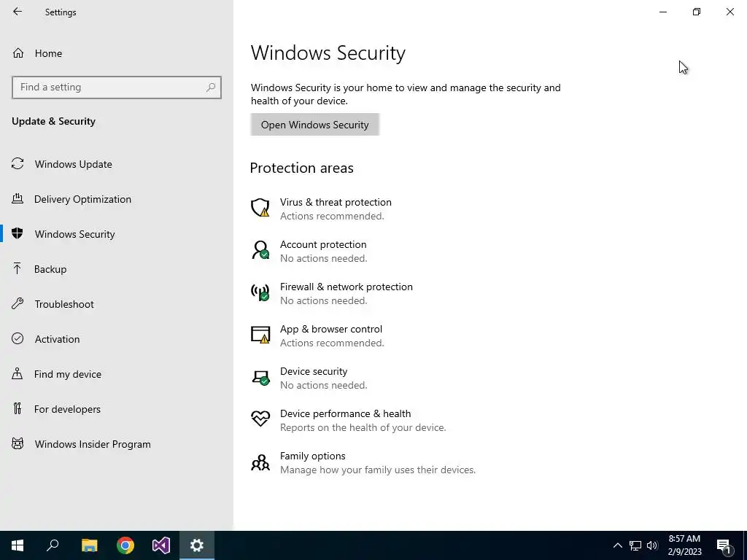Click the Windows Insider Program cat icon
747x560 pixels.
point(18,443)
